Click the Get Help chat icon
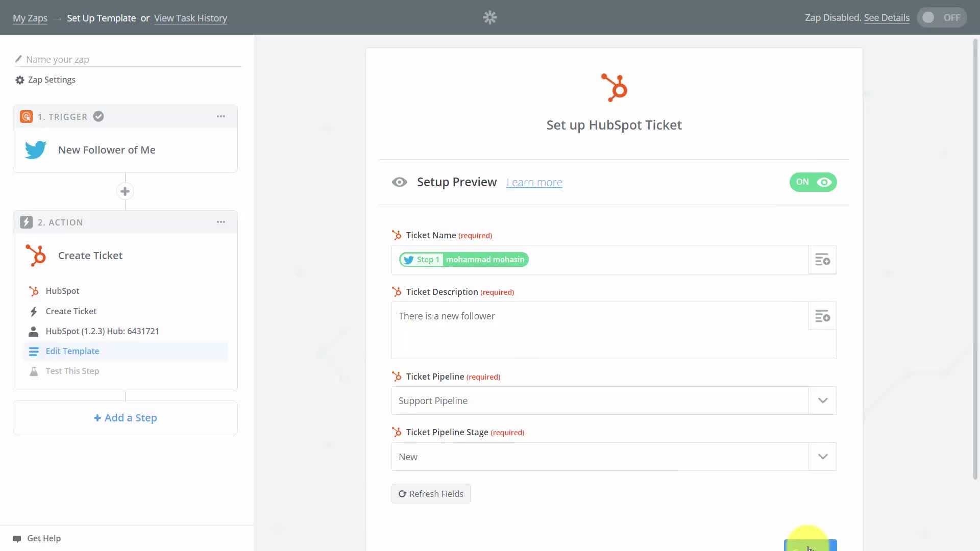The height and width of the screenshot is (551, 980). (x=17, y=539)
